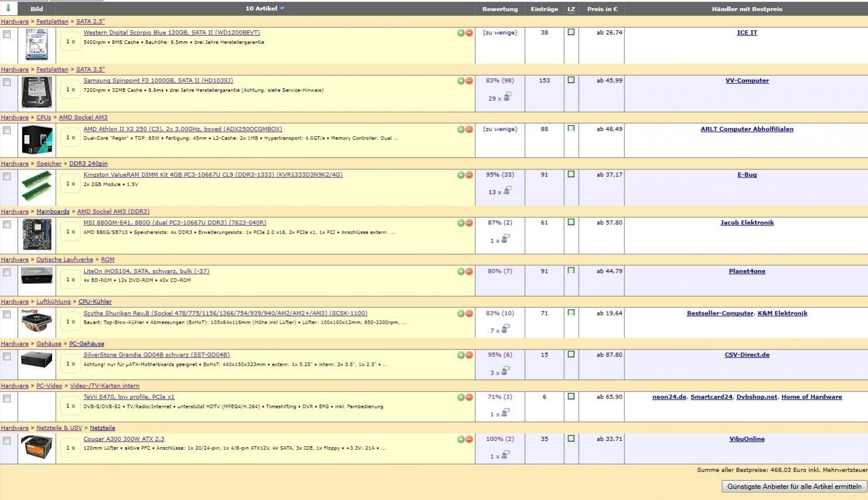The width and height of the screenshot is (868, 500).
Task: Click the MSI 880GM-E41 motherboard thumbnail
Action: (36, 235)
